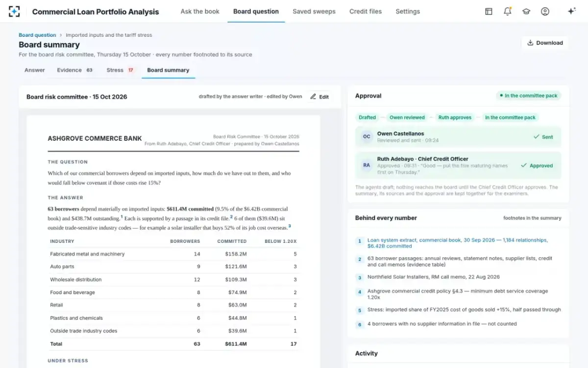The width and height of the screenshot is (588, 368).
Task: Click the 'Auto parts' row label
Action: tap(63, 267)
